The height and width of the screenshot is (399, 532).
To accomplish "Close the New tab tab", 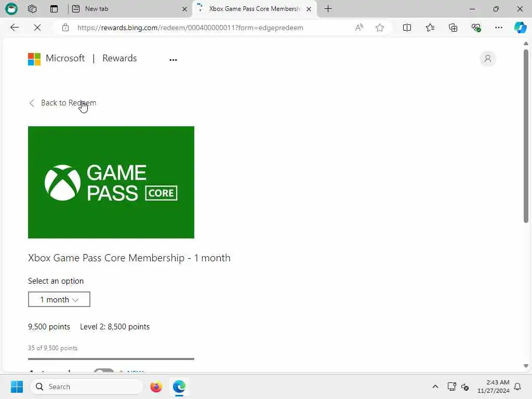I will tap(184, 9).
